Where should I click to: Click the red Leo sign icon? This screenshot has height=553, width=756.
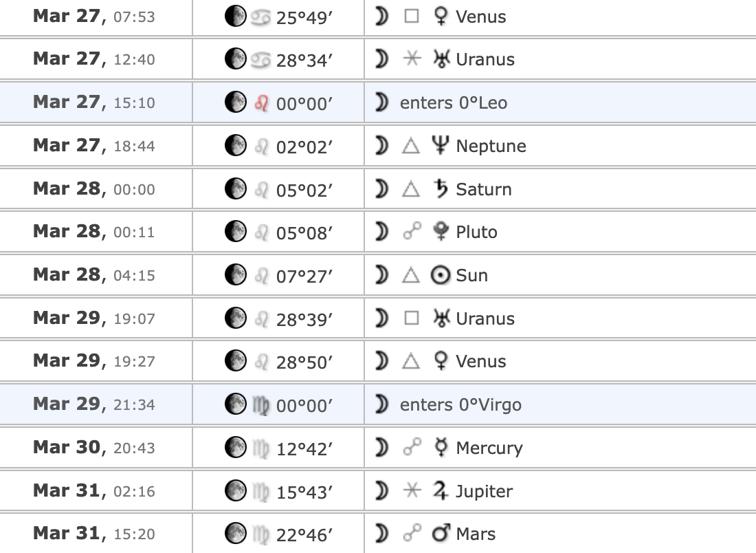[261, 102]
